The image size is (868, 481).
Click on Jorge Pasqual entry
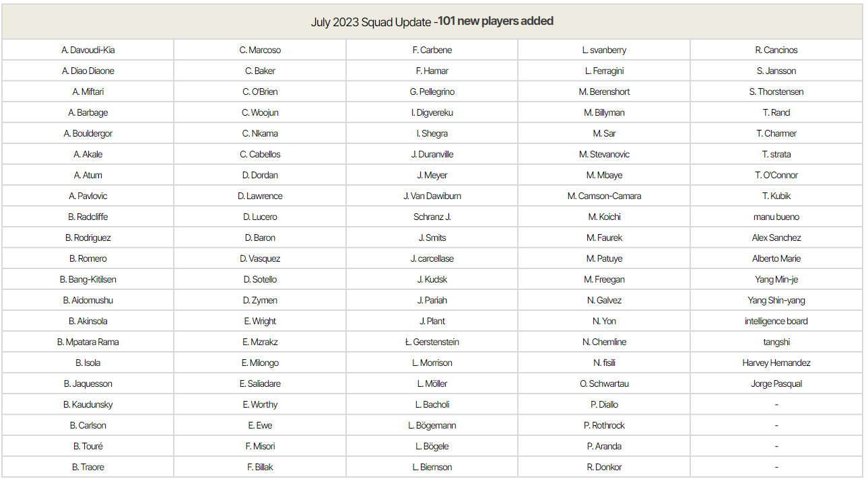776,384
